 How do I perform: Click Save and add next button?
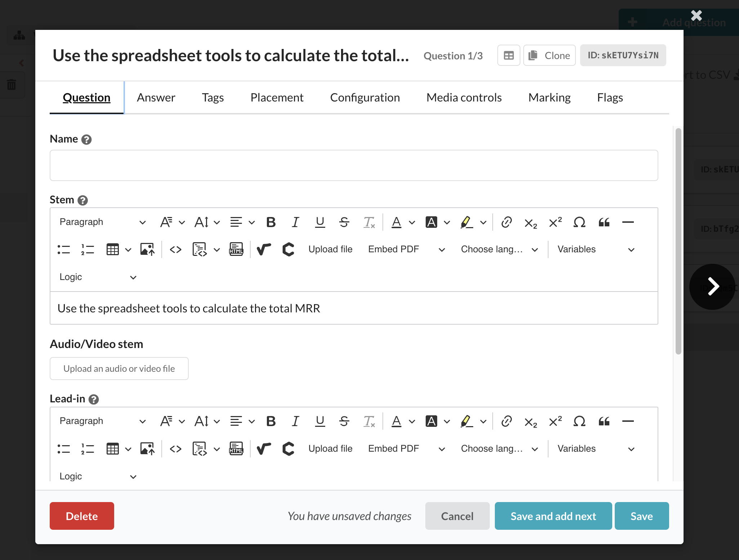pyautogui.click(x=553, y=516)
